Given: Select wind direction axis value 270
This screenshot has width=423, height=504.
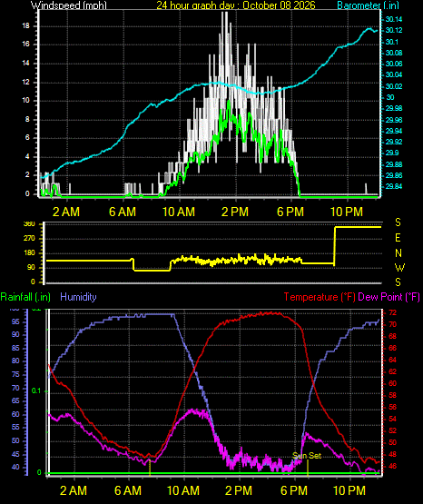Looking at the screenshot, I should point(29,239).
